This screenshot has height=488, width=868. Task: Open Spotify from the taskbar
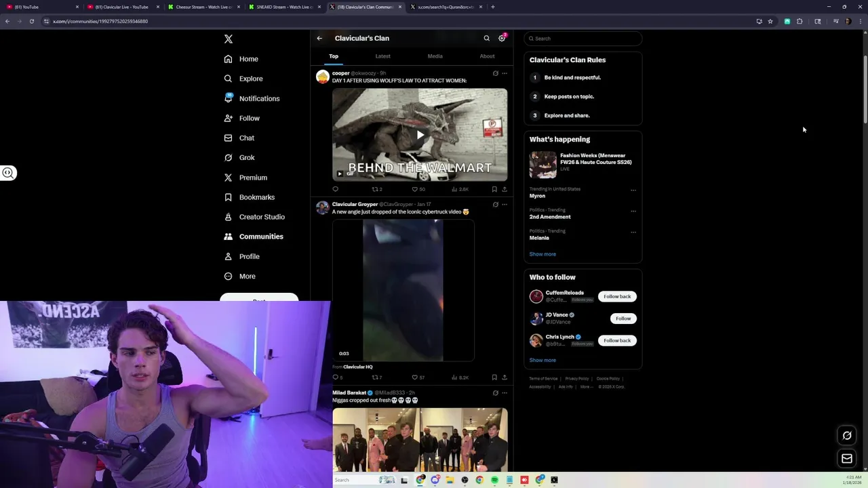coord(494,480)
